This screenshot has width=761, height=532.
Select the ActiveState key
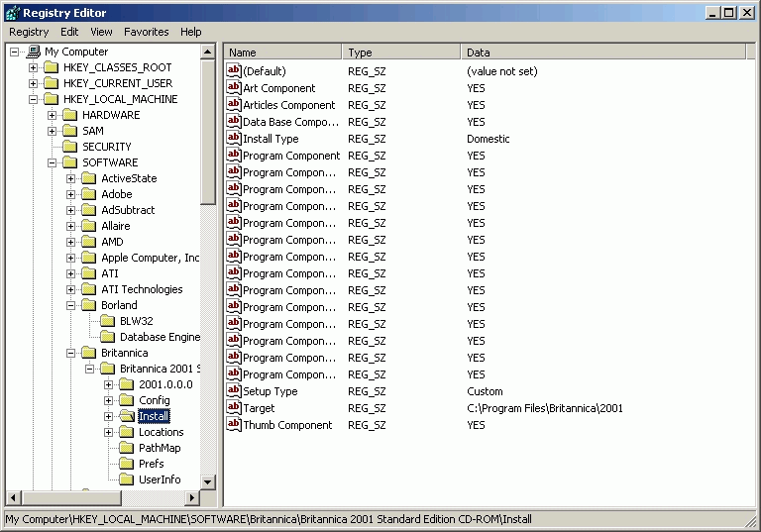(129, 178)
